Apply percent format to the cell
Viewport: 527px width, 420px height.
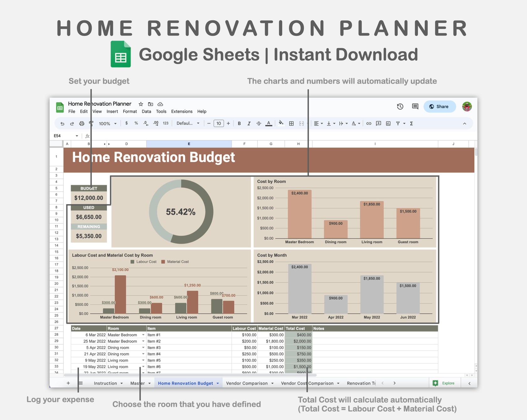(x=136, y=123)
